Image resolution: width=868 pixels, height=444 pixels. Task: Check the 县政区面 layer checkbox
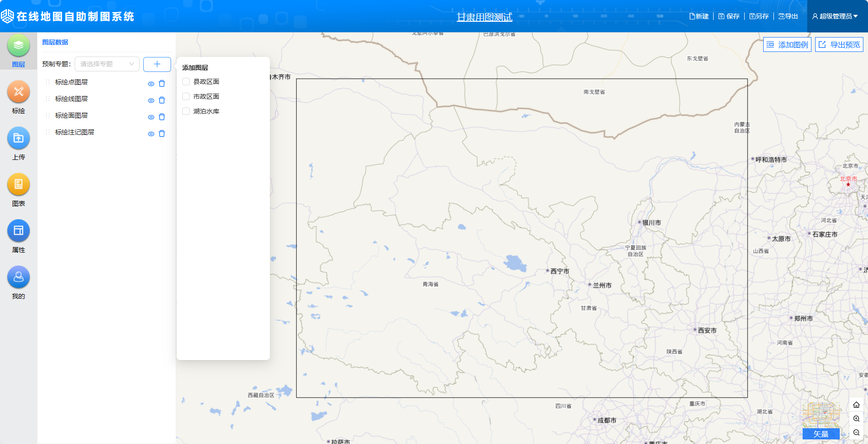pos(186,82)
